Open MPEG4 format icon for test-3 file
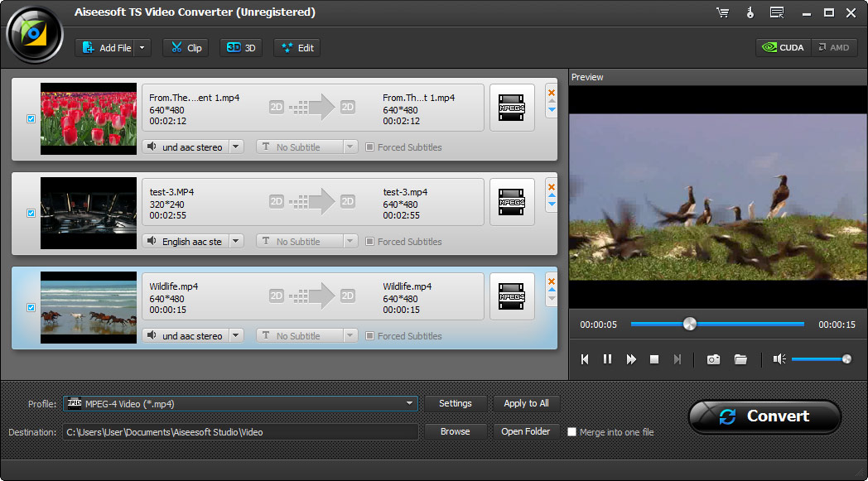 pos(512,201)
